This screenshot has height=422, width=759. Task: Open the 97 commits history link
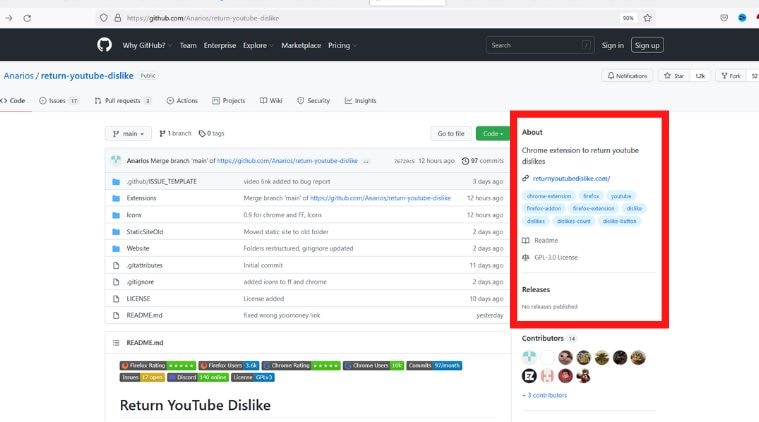point(483,161)
